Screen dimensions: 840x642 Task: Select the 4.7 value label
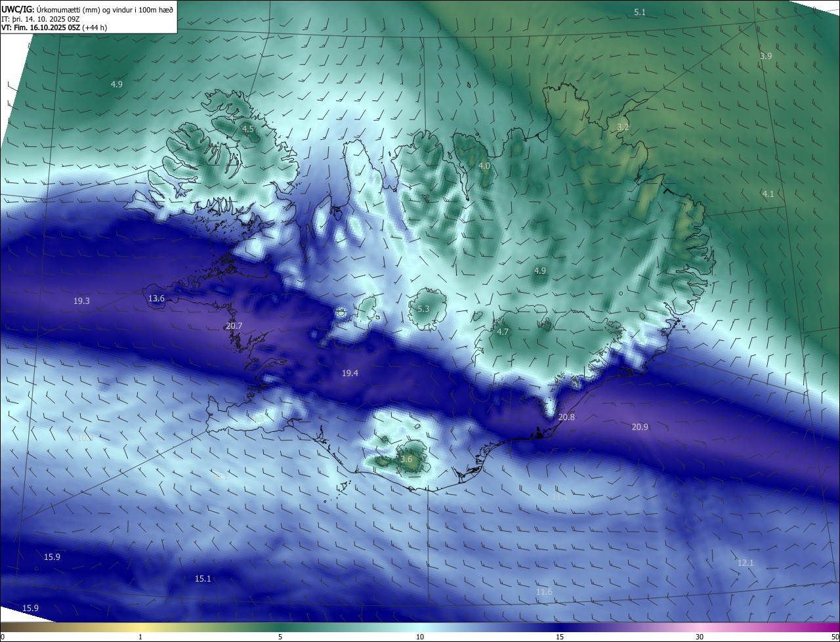(x=503, y=332)
